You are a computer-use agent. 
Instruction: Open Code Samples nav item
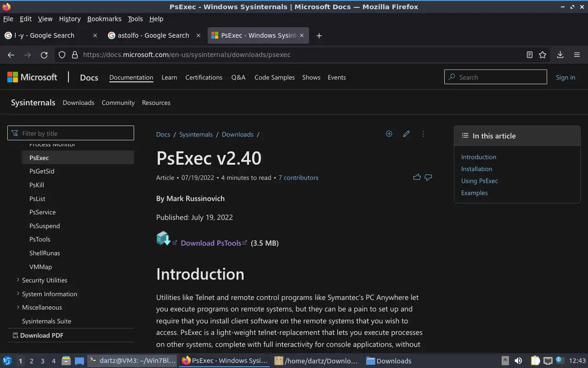(x=275, y=77)
